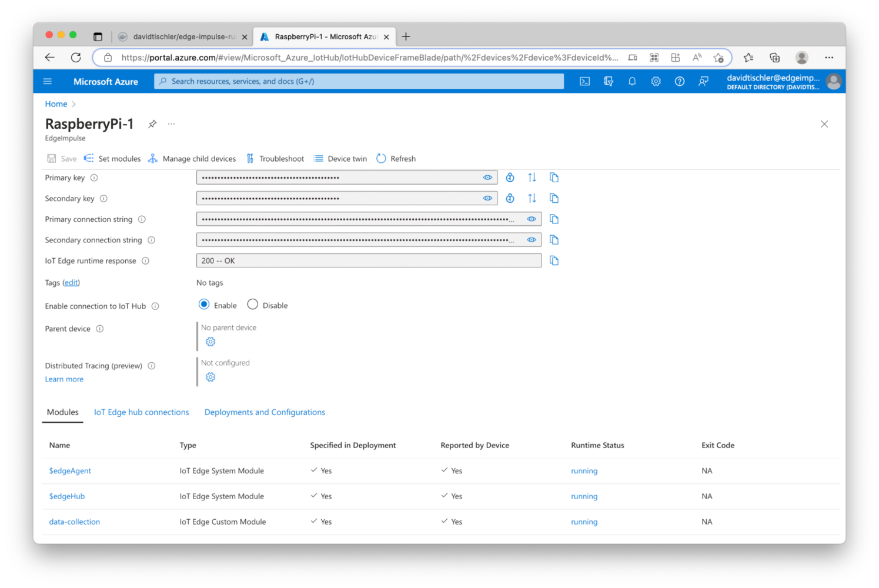
Task: Show info for Enable connection to IoT Hub
Action: coord(155,306)
